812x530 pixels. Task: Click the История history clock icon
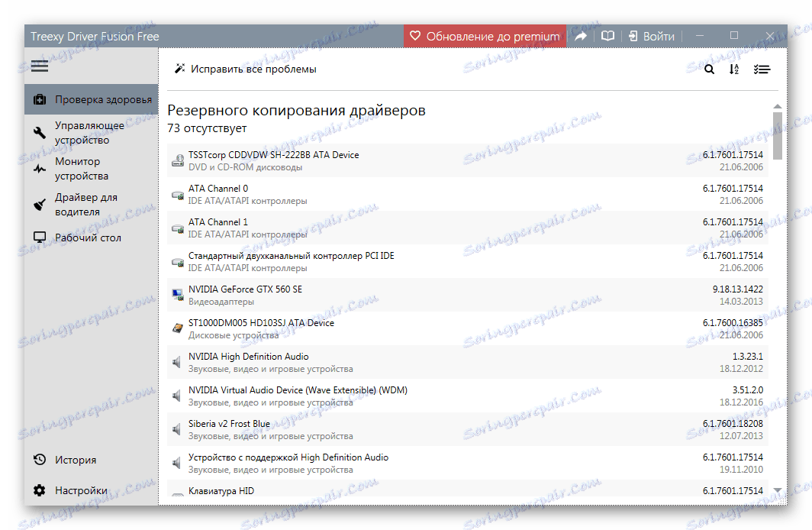39,459
